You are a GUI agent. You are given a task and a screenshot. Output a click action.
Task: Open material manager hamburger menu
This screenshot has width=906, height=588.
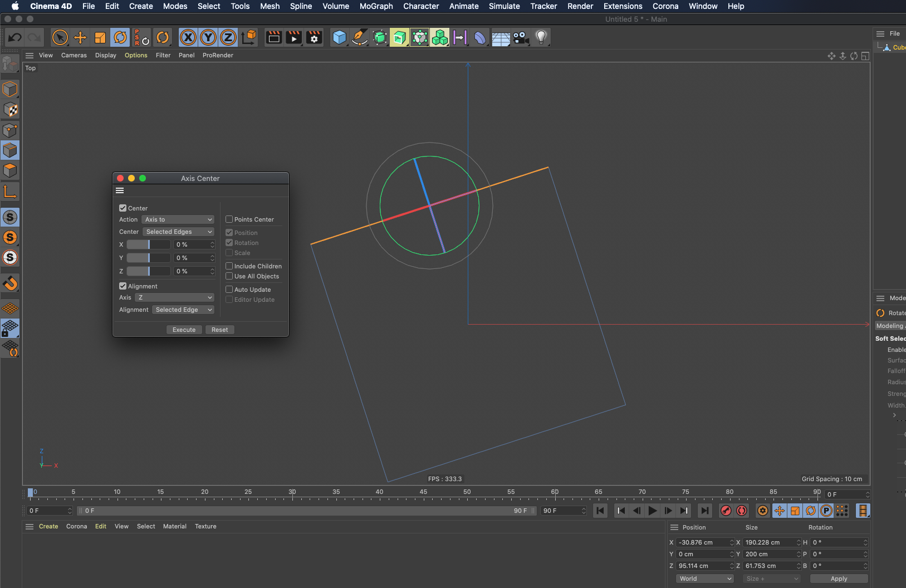point(30,526)
